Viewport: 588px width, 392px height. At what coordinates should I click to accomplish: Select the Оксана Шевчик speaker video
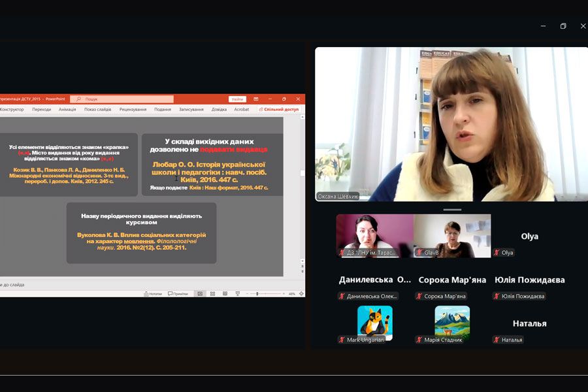(x=451, y=124)
